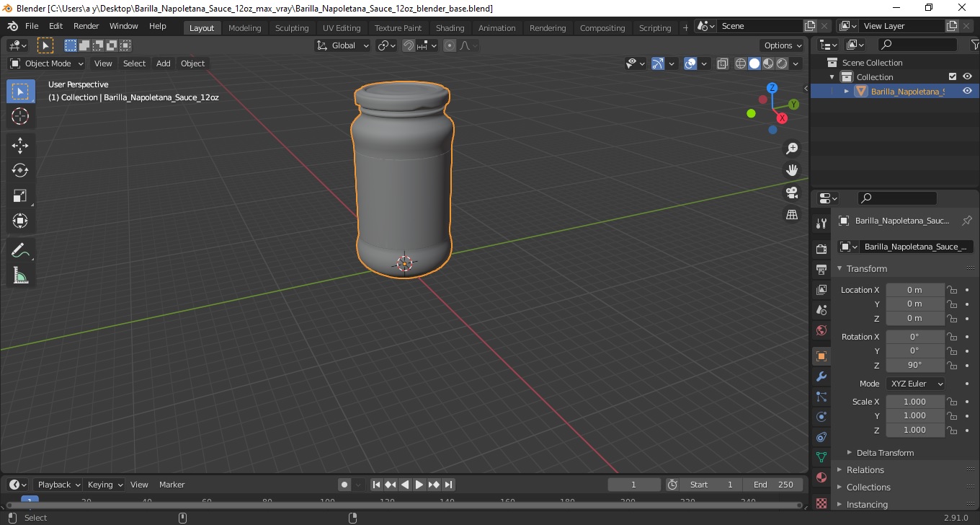Expand Barilla_Napoletana object in outliner
This screenshot has width=980, height=525.
(847, 91)
